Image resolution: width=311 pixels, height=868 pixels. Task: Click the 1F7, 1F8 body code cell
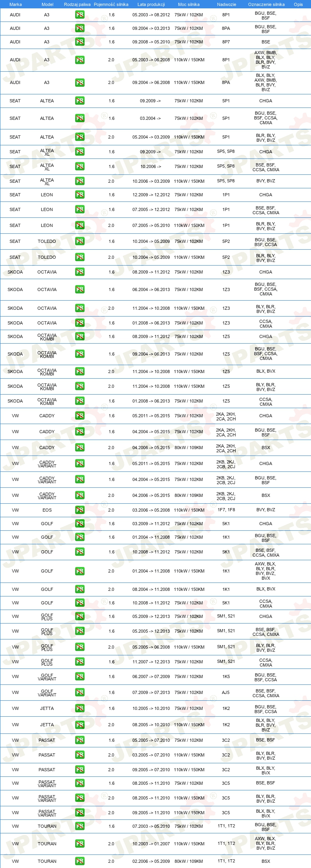click(x=226, y=510)
